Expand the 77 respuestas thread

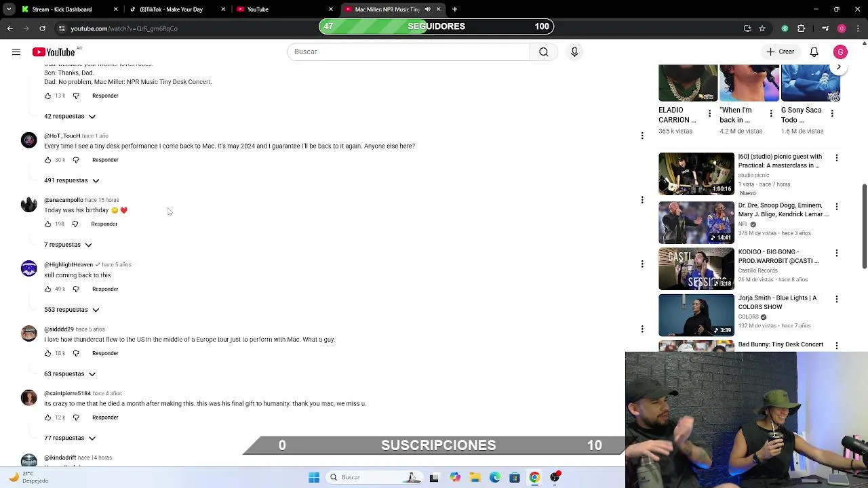[x=70, y=438]
